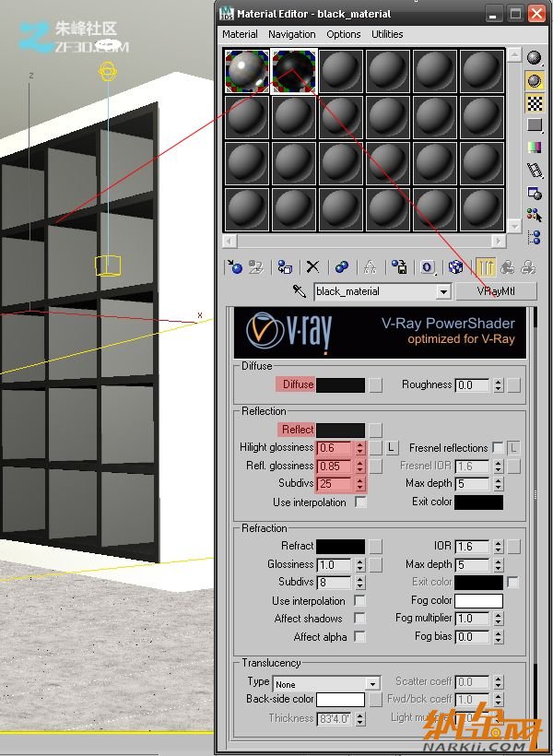Click Roughness spinner arrows
The height and width of the screenshot is (756, 553).
(499, 384)
